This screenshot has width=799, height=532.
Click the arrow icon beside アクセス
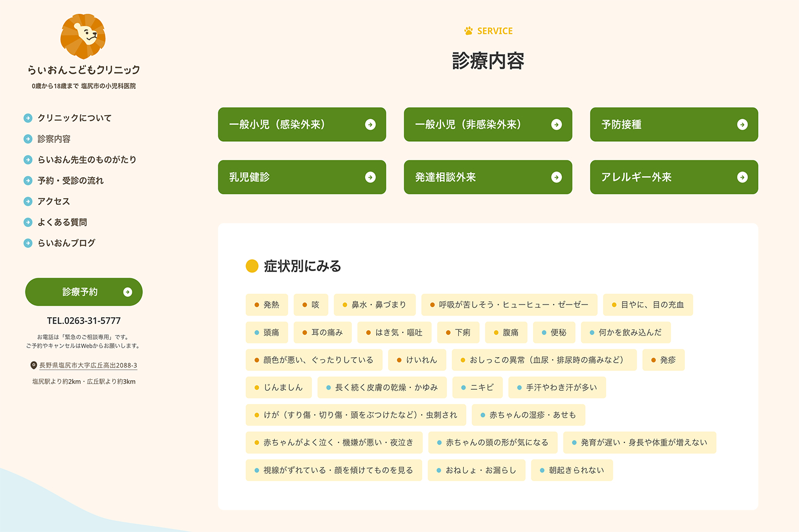pyautogui.click(x=28, y=202)
